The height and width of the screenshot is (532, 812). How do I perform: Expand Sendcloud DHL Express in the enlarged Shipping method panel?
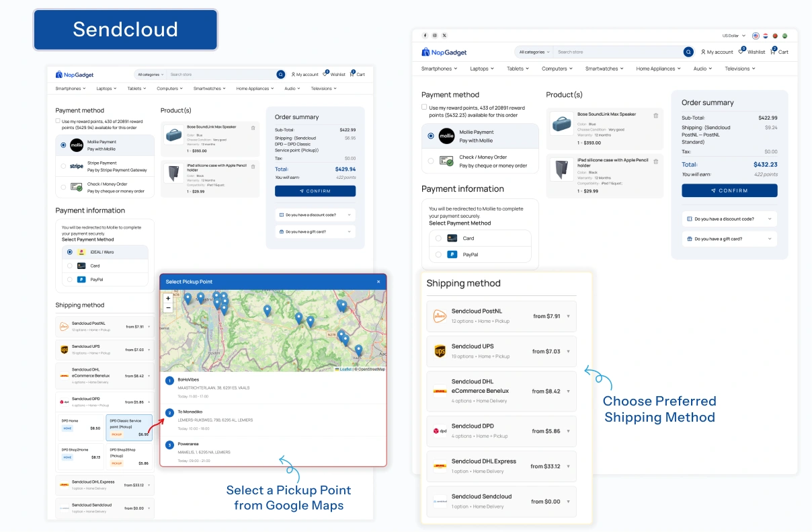click(501, 465)
